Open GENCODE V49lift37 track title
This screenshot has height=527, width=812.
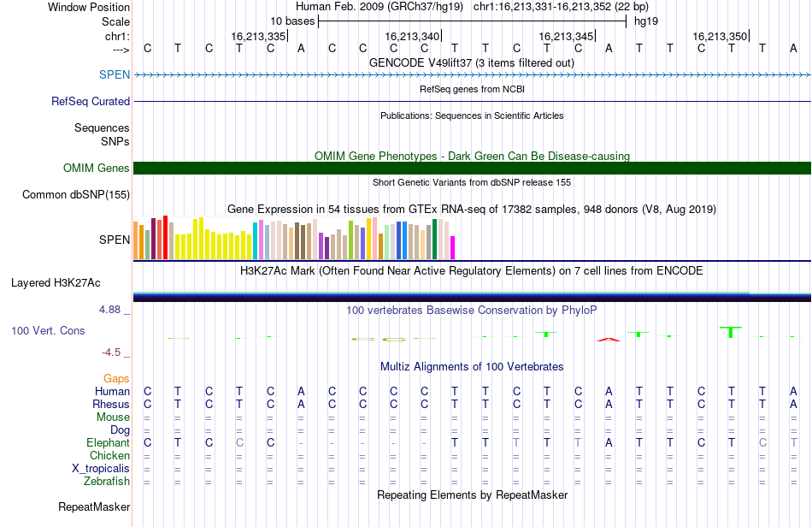472,62
